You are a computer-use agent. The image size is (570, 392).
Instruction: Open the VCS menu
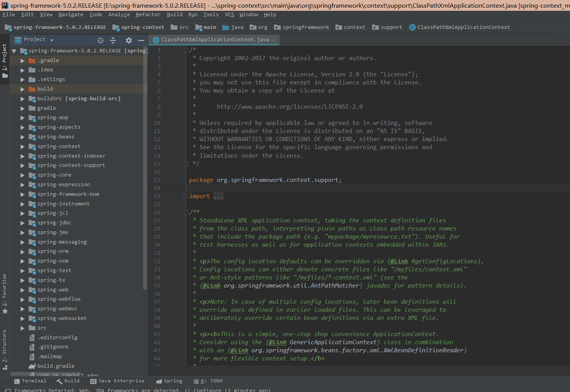pos(229,15)
